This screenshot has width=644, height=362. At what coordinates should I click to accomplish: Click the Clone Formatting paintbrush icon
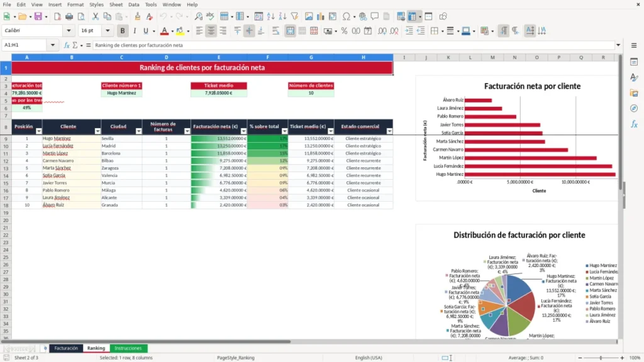tap(138, 16)
